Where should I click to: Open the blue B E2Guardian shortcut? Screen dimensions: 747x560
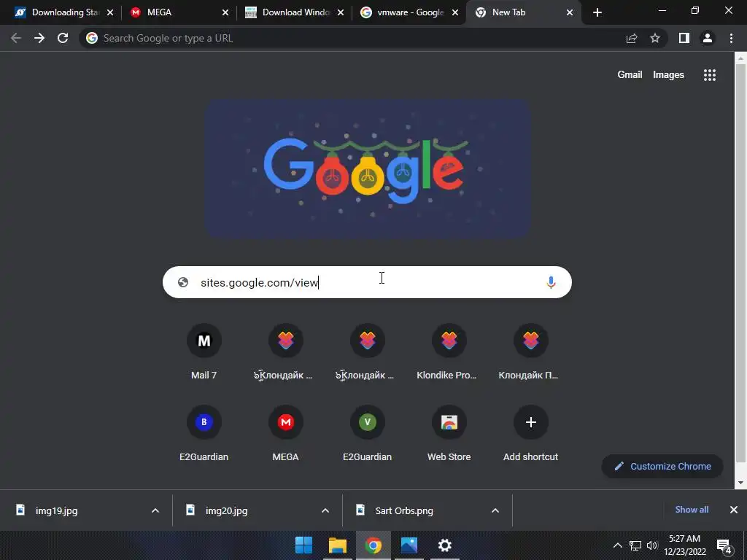point(204,433)
